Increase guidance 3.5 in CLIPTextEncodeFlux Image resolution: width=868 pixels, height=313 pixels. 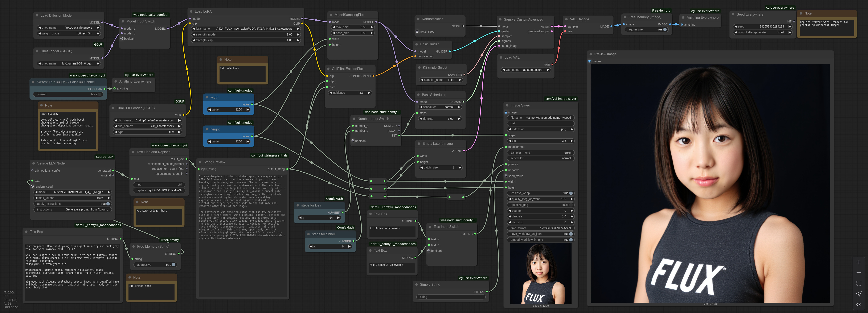(x=369, y=93)
